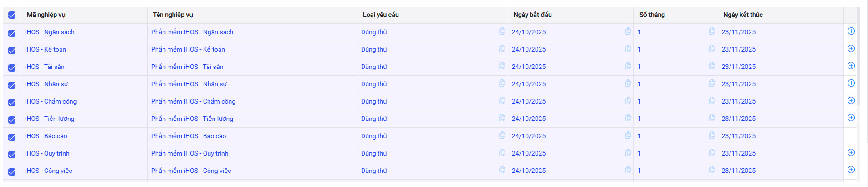The image size is (868, 187).
Task: Copy Số tháng value in Ngân sách row
Action: click(x=712, y=31)
